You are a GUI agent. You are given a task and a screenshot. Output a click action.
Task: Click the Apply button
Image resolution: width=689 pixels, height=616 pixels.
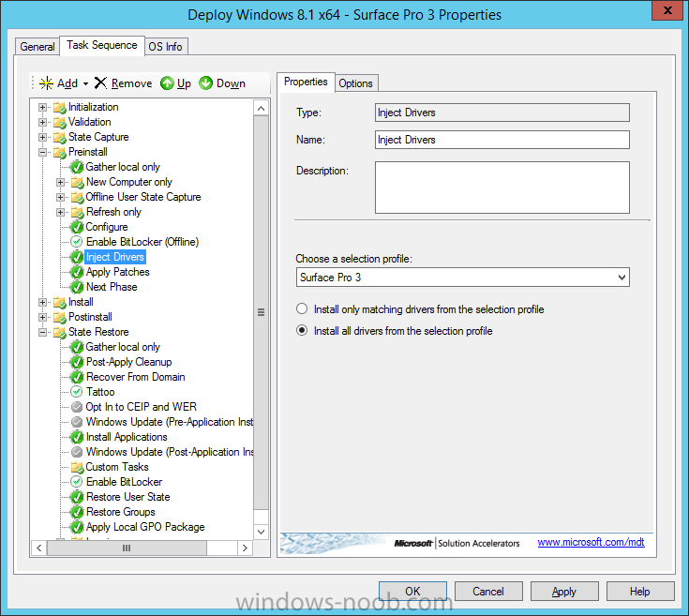click(x=564, y=591)
